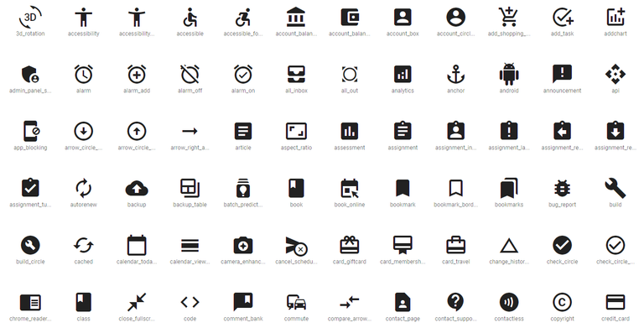This screenshot has height=333, width=644.
Task: Click the bug_report icon
Action: (x=563, y=188)
